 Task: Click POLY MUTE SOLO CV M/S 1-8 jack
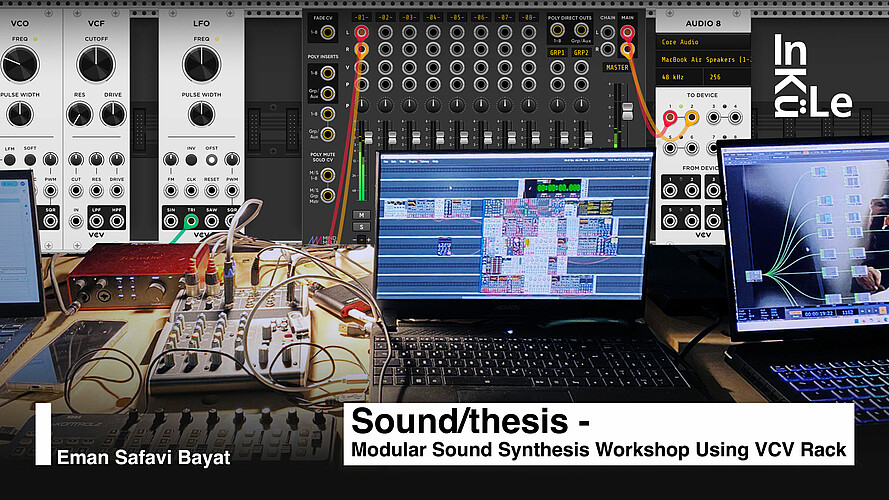click(x=327, y=175)
